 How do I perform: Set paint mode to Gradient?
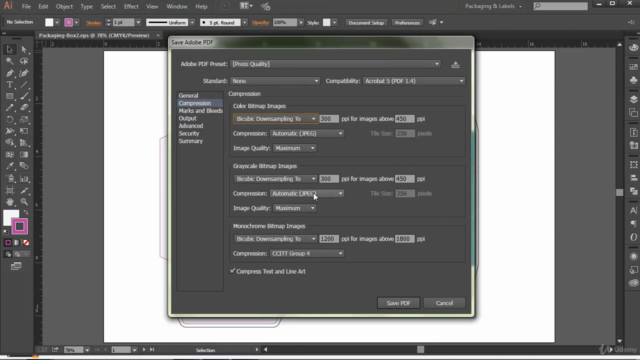17,242
